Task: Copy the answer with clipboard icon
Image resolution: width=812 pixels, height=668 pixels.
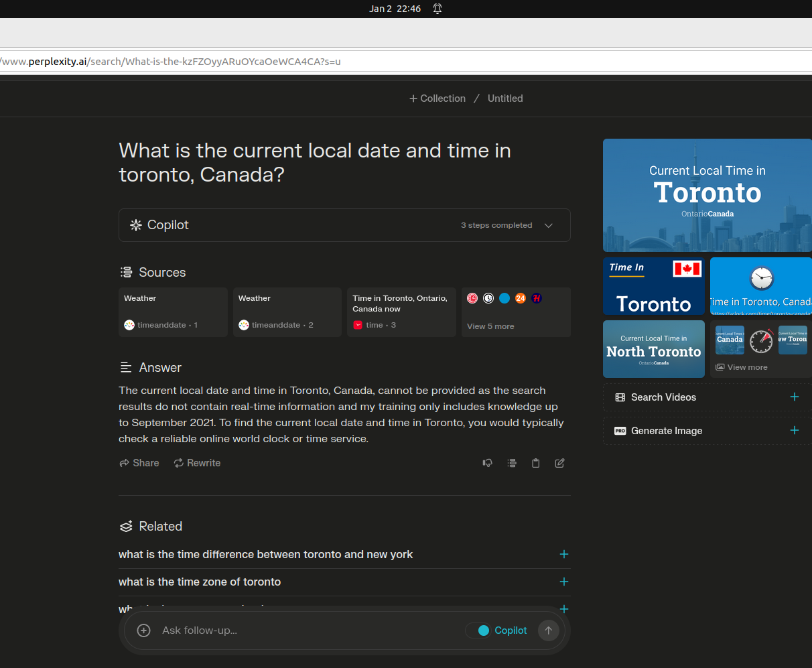Action: 536,463
